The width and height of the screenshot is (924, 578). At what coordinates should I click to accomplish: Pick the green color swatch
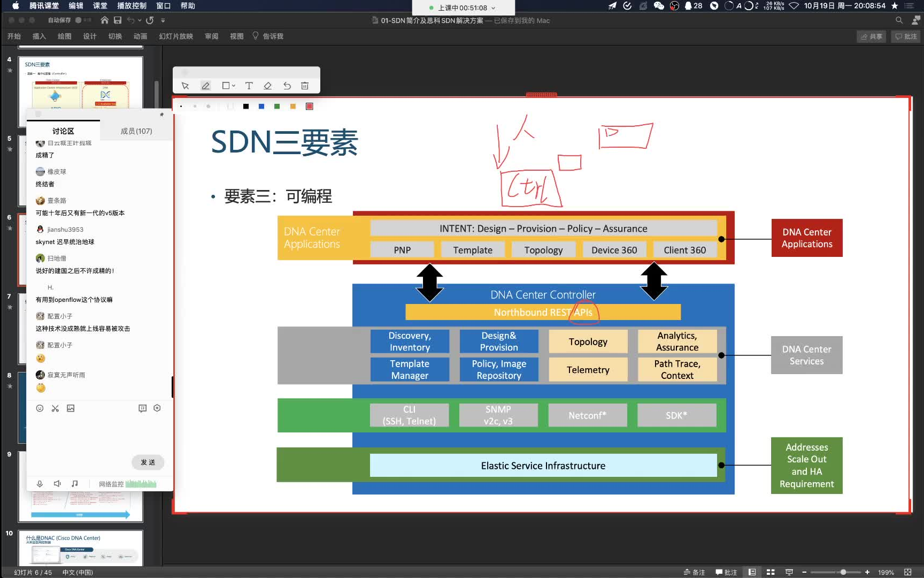coord(277,107)
